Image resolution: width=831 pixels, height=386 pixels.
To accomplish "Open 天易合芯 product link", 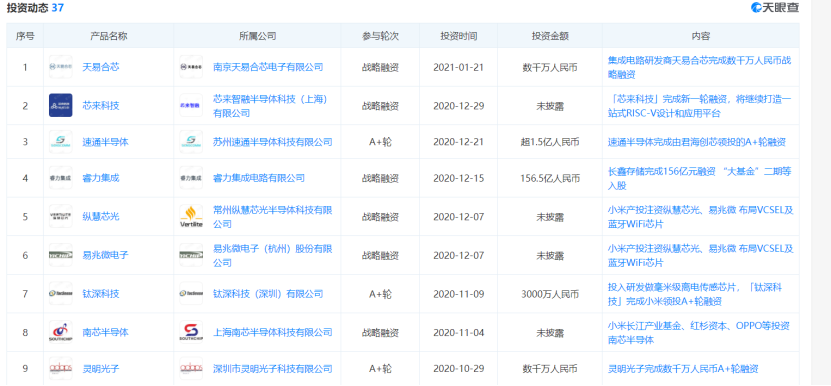I will (x=101, y=67).
